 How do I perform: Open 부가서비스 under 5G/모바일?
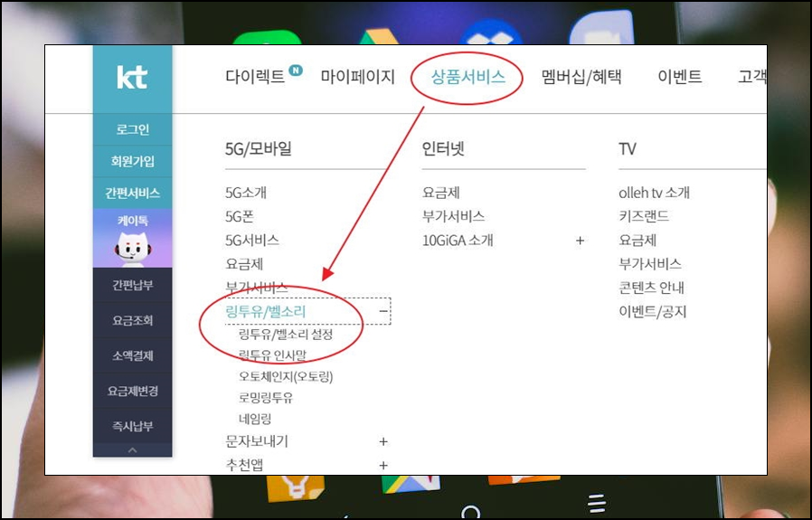[256, 288]
